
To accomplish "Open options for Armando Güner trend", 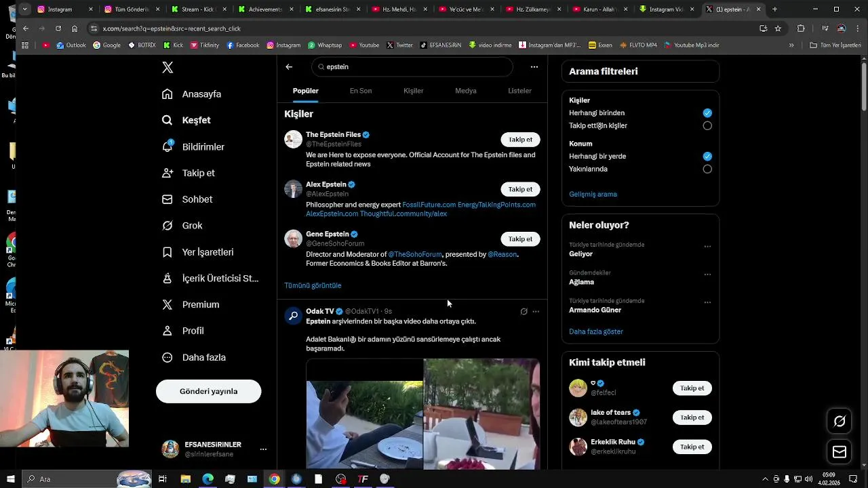I will pos(707,302).
